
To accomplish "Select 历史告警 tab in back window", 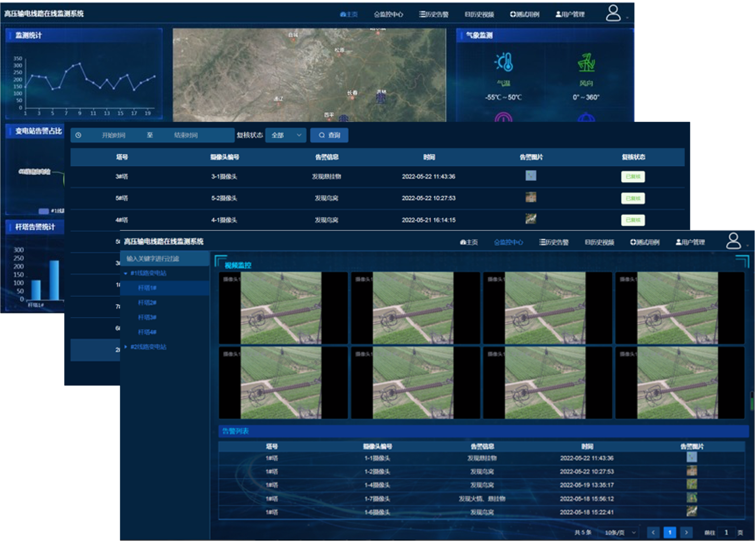I will [x=434, y=15].
